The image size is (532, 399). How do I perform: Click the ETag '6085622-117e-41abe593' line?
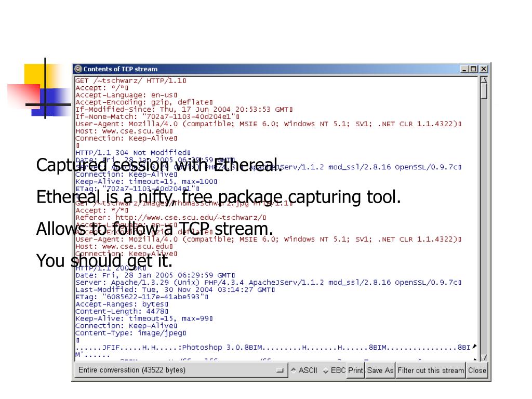(x=142, y=297)
